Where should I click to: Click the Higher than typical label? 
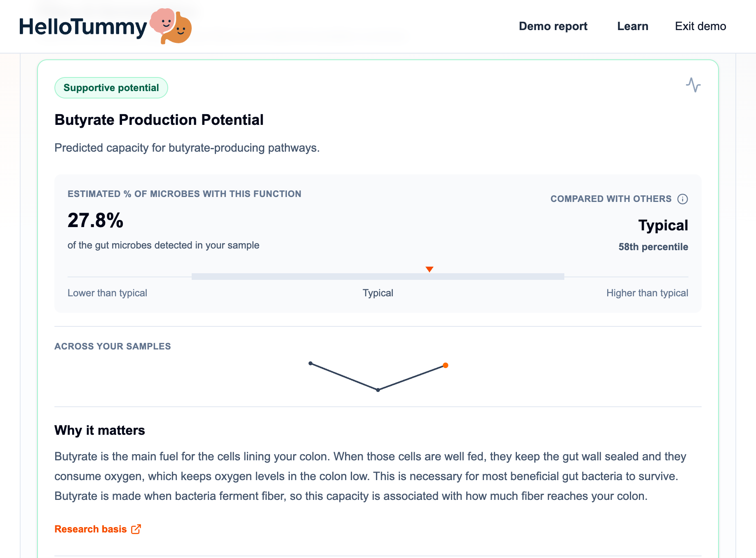point(647,293)
